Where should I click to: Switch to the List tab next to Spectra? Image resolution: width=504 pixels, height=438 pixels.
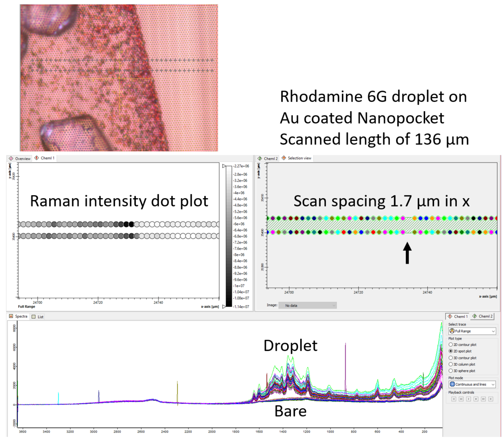click(38, 317)
